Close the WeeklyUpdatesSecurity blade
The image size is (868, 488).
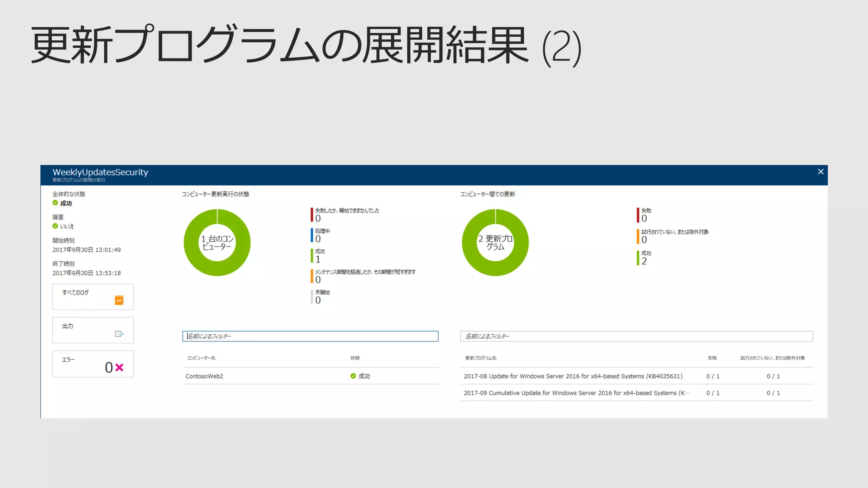821,172
